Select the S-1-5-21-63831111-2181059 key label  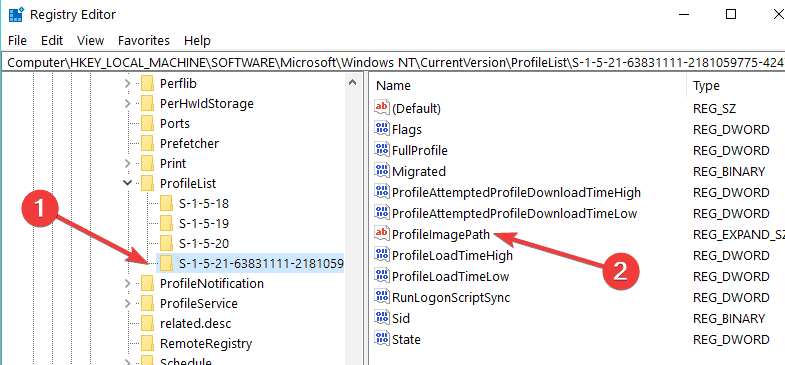(x=261, y=263)
